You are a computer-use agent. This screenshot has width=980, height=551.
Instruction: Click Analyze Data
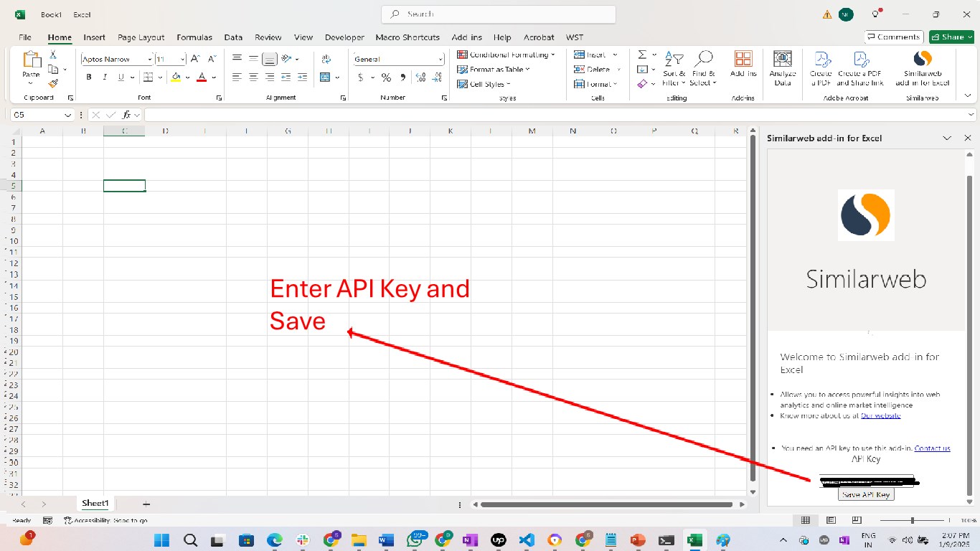click(783, 69)
